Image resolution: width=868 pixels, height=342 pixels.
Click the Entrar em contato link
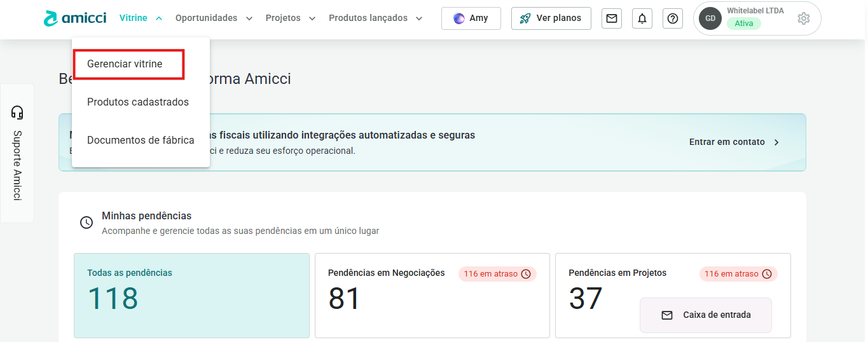734,142
